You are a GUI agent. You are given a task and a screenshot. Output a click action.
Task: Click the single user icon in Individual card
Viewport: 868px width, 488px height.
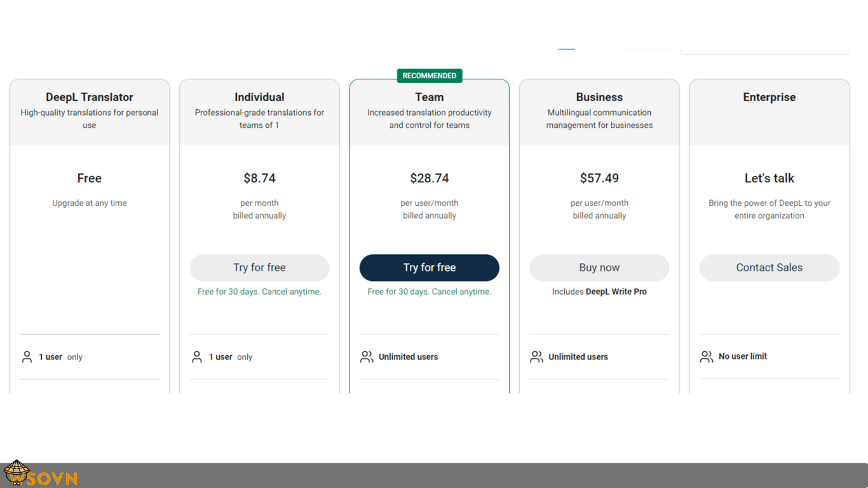tap(197, 356)
